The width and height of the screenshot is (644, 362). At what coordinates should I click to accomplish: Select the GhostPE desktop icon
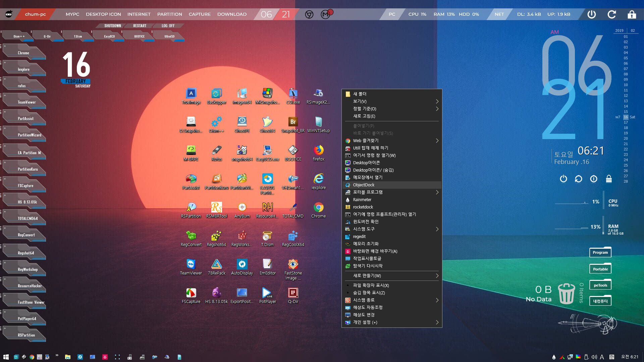point(242,125)
